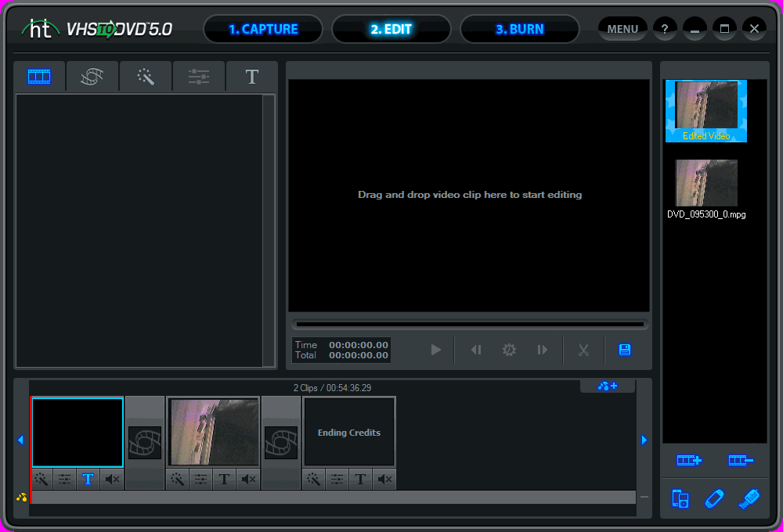
Task: Play the preview video
Action: coord(436,350)
